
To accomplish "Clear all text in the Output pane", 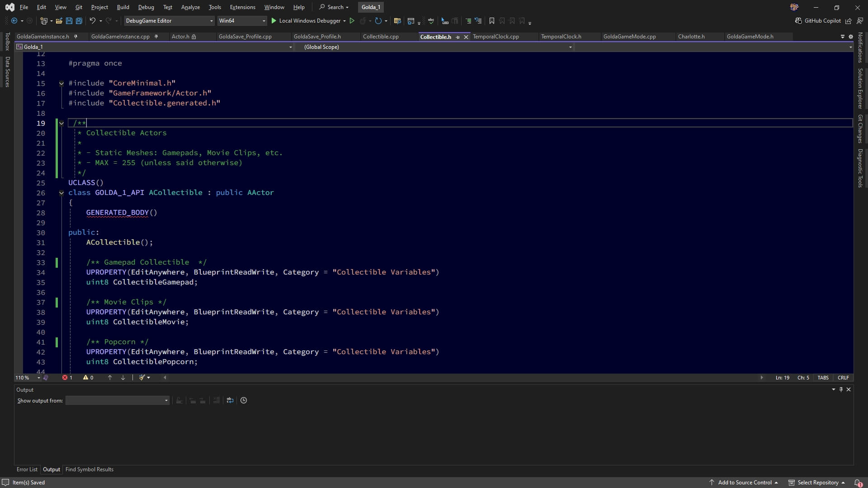I will 216,400.
